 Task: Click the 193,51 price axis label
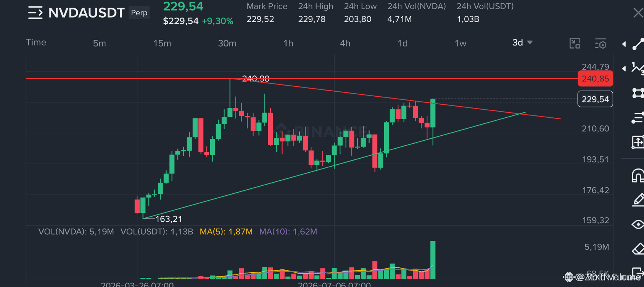(x=595, y=159)
